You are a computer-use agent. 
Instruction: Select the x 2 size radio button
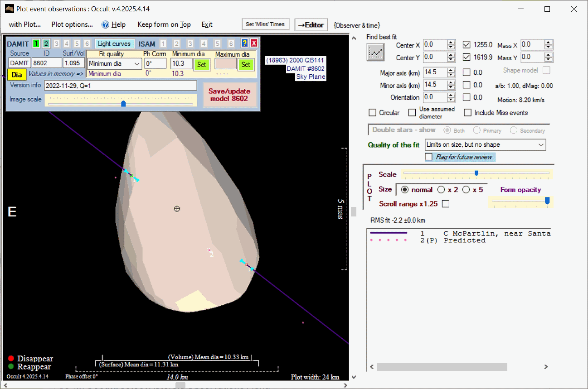pos(441,190)
